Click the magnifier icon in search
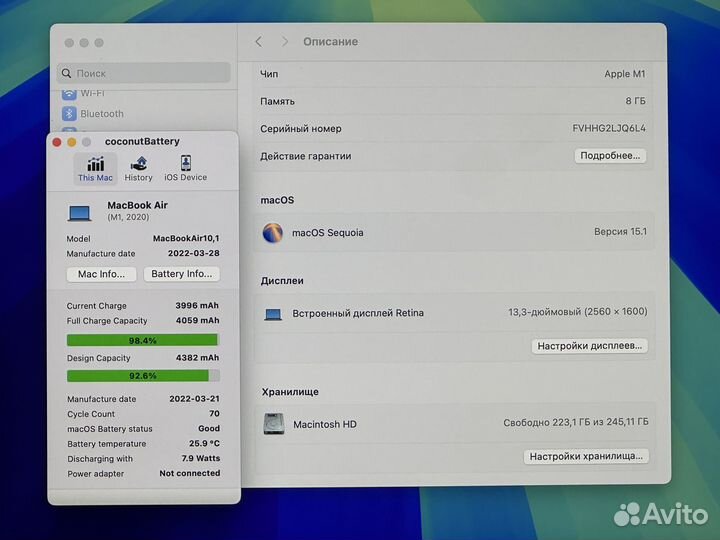Viewport: 720px width, 540px height. point(67,73)
